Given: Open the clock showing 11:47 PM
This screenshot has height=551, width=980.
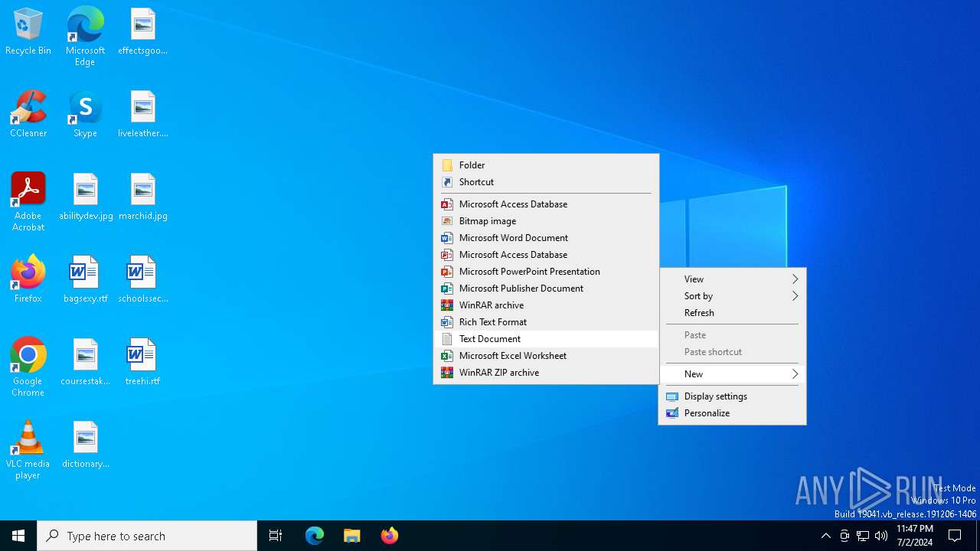Looking at the screenshot, I should click(x=915, y=536).
